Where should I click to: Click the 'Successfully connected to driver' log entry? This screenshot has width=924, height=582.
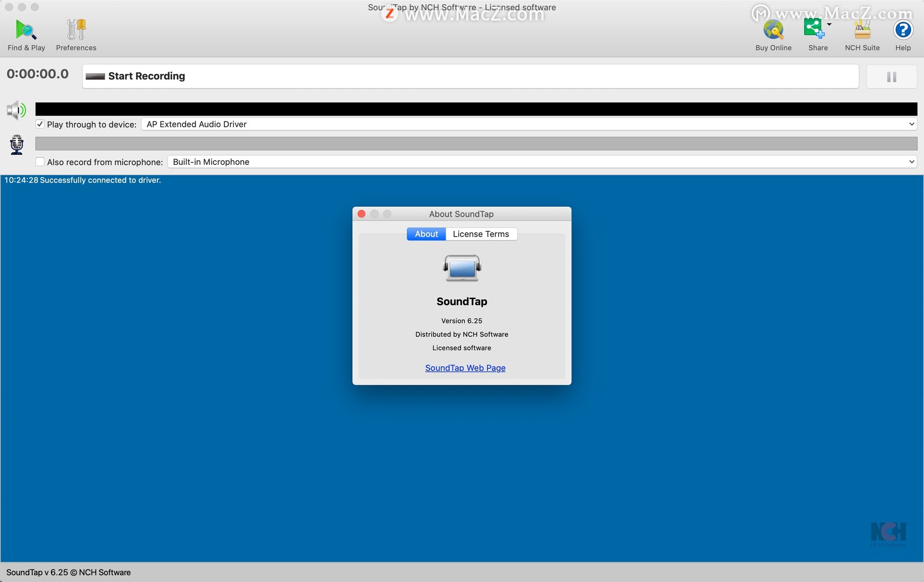coord(83,180)
